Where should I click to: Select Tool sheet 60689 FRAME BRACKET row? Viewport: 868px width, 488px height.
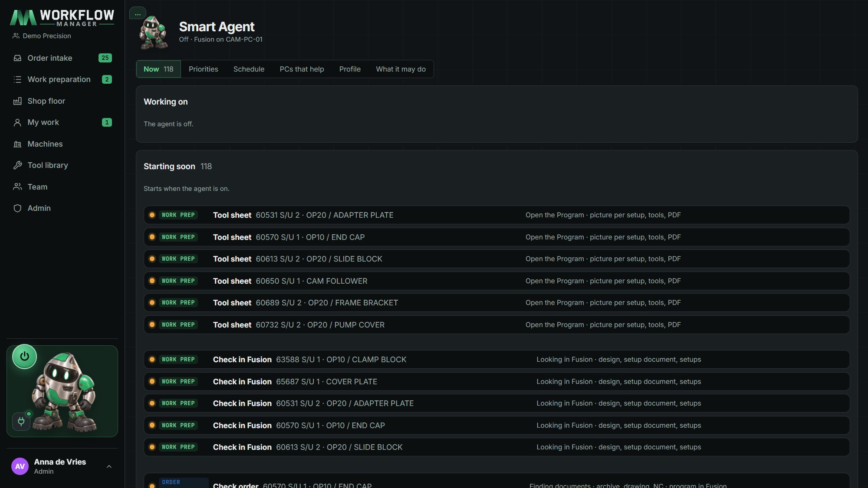pyautogui.click(x=496, y=303)
